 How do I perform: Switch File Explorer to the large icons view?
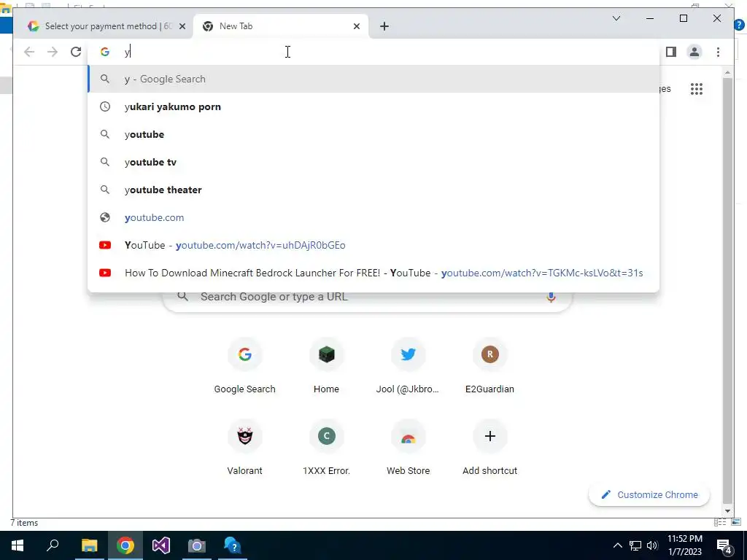coord(736,522)
